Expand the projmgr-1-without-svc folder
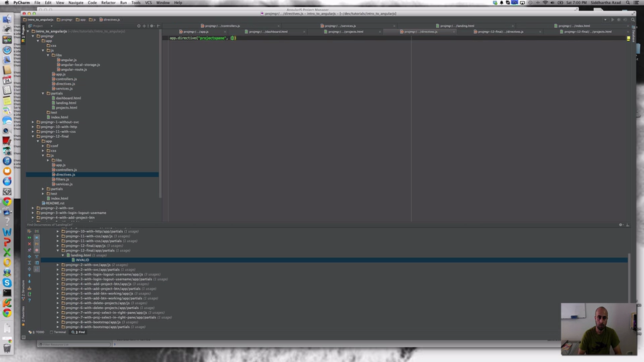The width and height of the screenshot is (644, 362). [x=33, y=122]
